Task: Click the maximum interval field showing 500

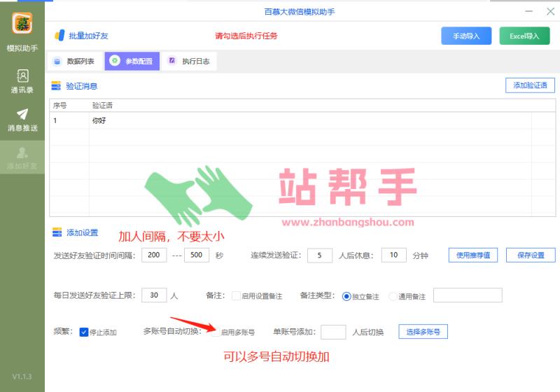Action: [197, 255]
